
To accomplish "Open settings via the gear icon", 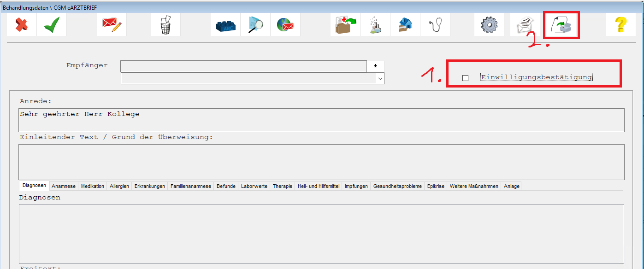I will click(x=489, y=24).
